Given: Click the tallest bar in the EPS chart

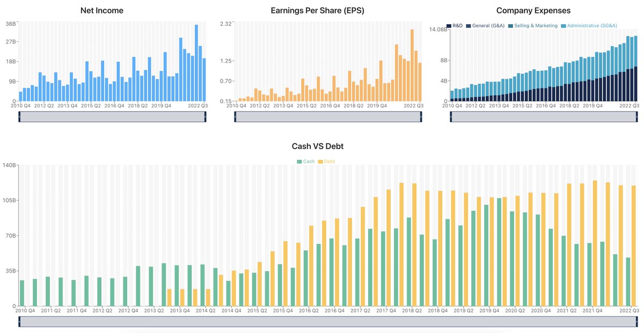Looking at the screenshot, I should [412, 65].
